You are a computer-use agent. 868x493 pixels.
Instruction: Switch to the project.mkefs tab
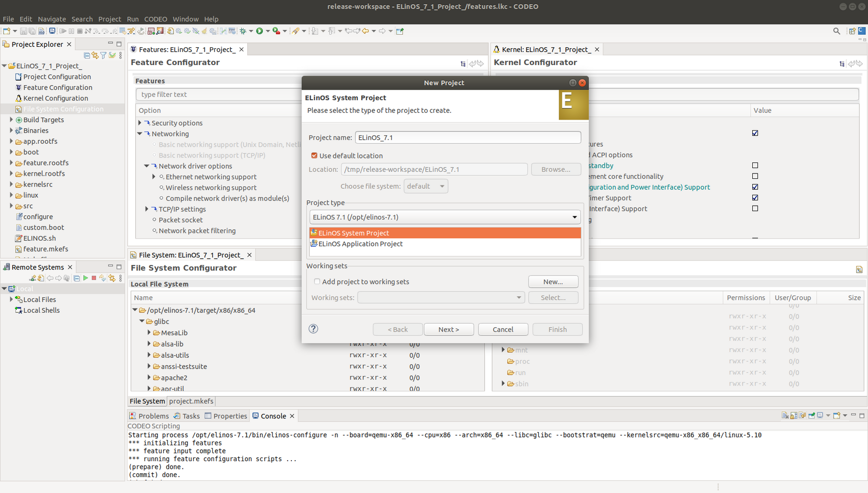(191, 401)
